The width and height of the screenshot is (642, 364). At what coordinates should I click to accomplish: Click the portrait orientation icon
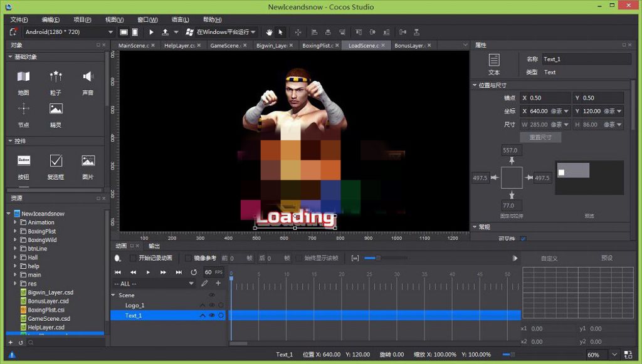[135, 32]
